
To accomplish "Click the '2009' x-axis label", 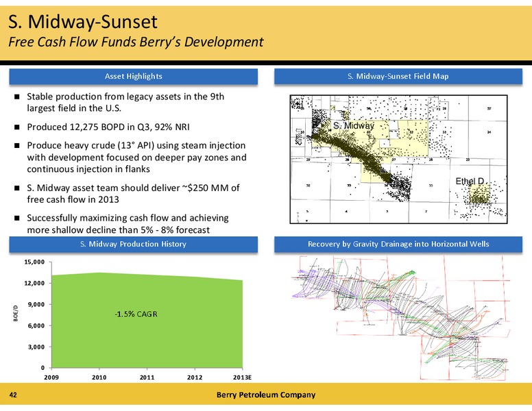I will coord(51,377).
